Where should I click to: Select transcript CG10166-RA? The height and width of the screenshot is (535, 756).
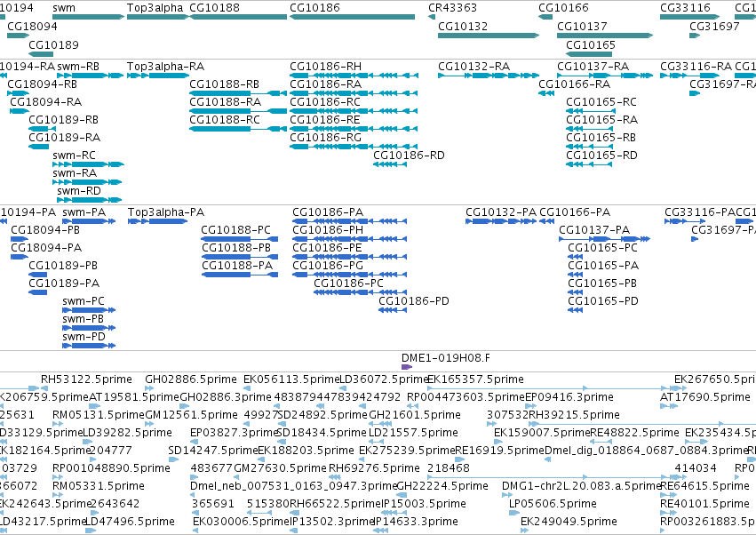545,93
